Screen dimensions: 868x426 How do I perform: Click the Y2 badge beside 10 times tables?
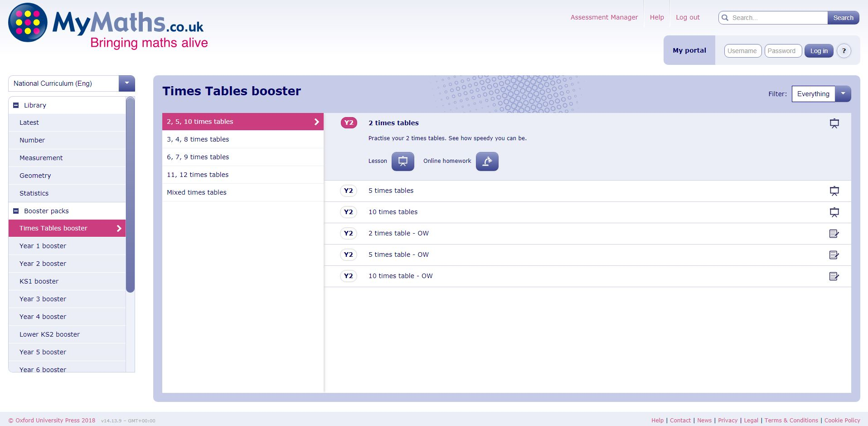point(348,212)
